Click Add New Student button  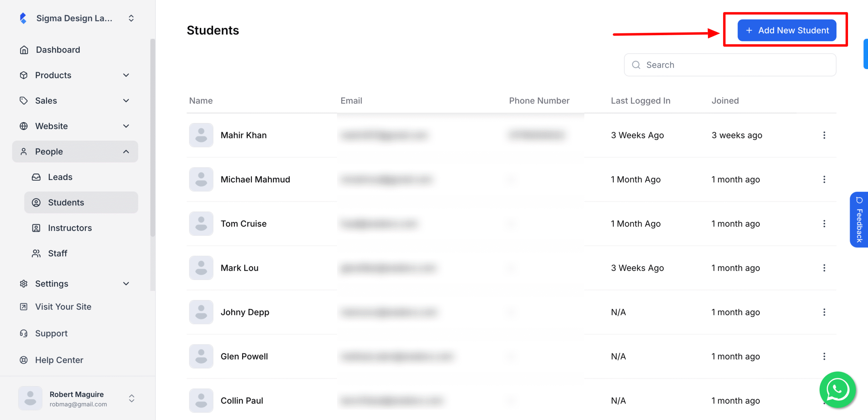787,31
